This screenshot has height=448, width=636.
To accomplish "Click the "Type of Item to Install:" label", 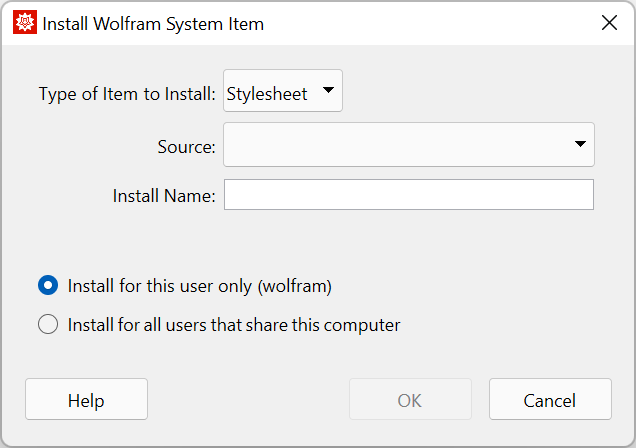I will tap(127, 95).
